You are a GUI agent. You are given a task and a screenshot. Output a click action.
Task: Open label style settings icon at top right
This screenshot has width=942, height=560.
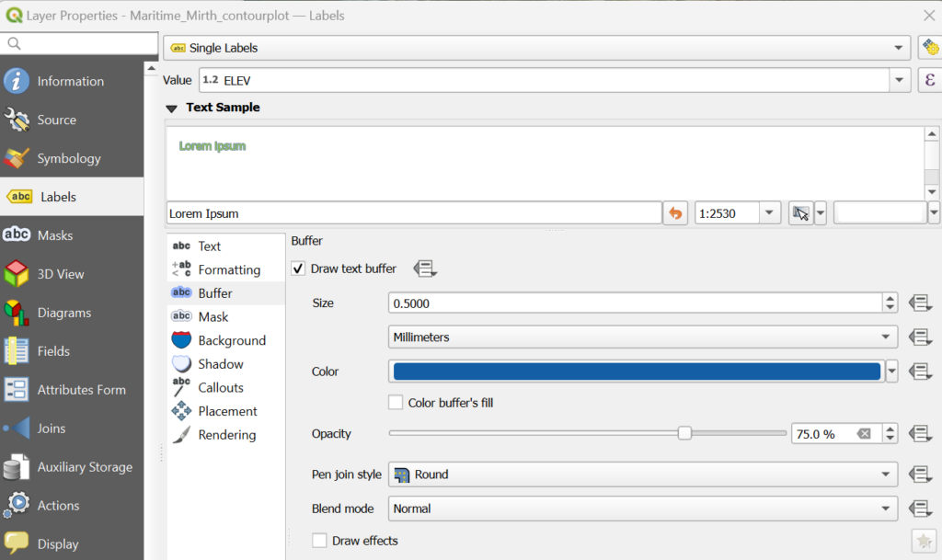coord(929,48)
